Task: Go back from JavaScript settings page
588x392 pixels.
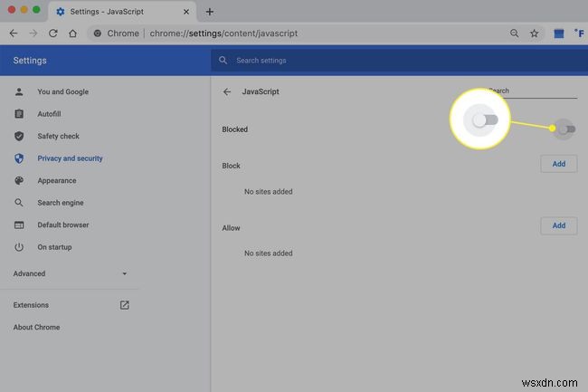Action: click(x=227, y=92)
